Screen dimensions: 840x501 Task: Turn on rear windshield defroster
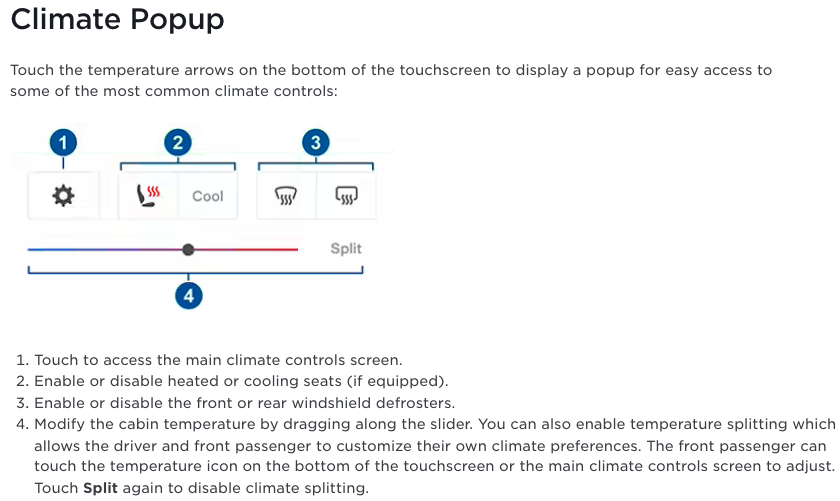point(346,196)
